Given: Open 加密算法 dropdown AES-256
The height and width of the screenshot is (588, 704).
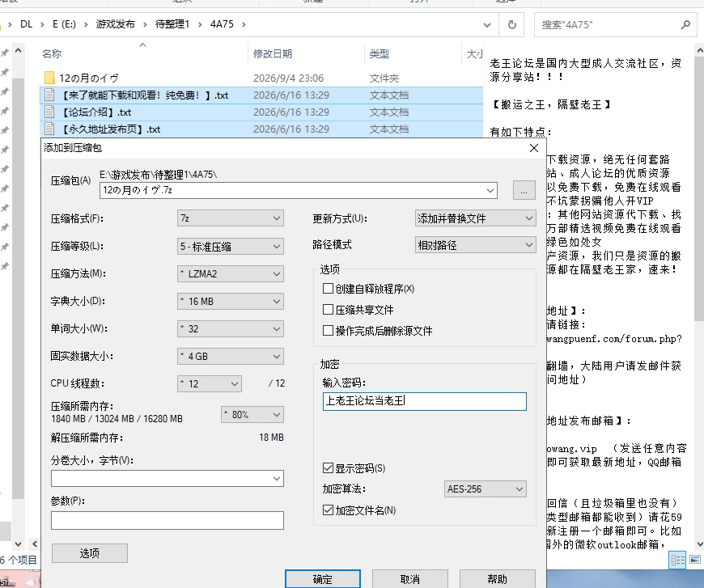Looking at the screenshot, I should (x=485, y=489).
